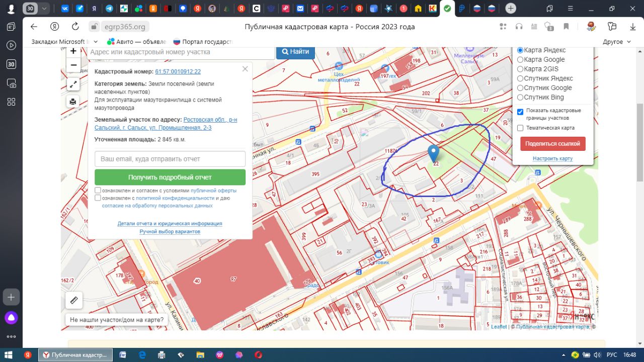Open the ruler measurement tool
644x362 pixels.
pos(74,301)
